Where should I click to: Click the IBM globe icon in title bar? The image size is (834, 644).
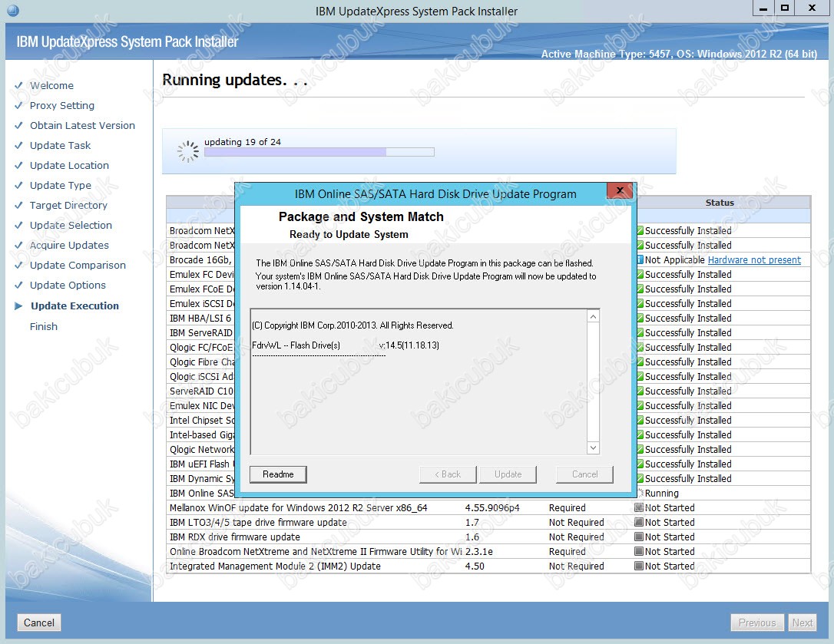pyautogui.click(x=13, y=10)
